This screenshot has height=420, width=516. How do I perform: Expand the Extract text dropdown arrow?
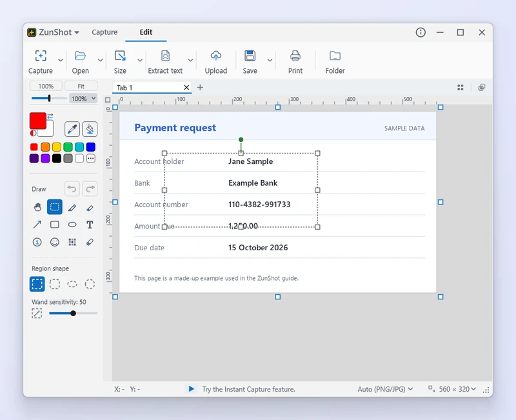[190, 60]
